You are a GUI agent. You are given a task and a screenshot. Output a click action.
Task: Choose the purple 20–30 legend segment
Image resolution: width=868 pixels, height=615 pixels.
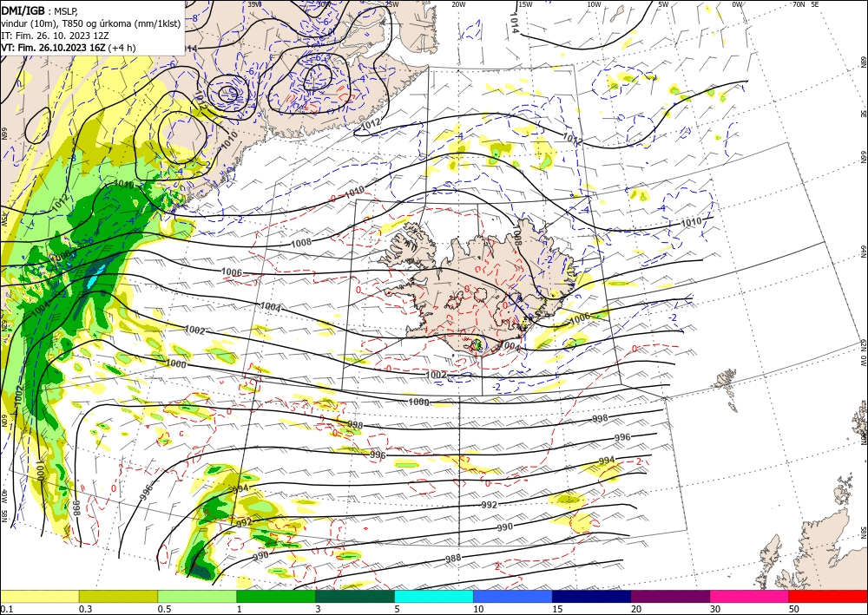click(670, 596)
